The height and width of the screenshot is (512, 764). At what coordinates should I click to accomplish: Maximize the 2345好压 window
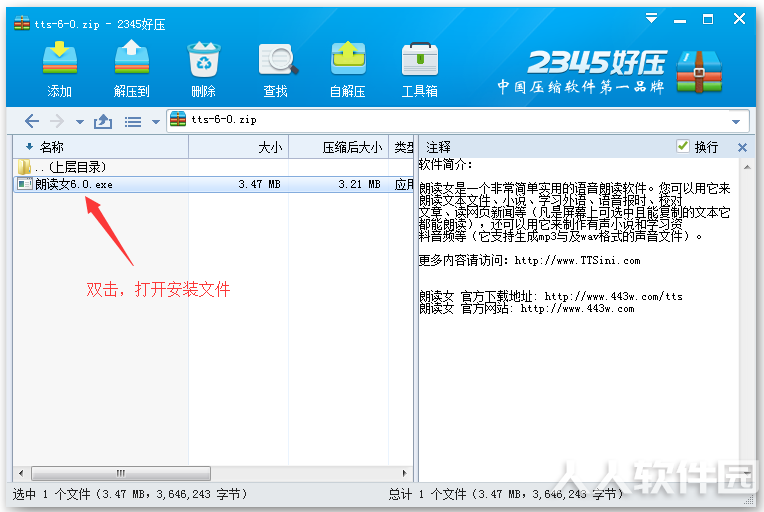click(708, 19)
